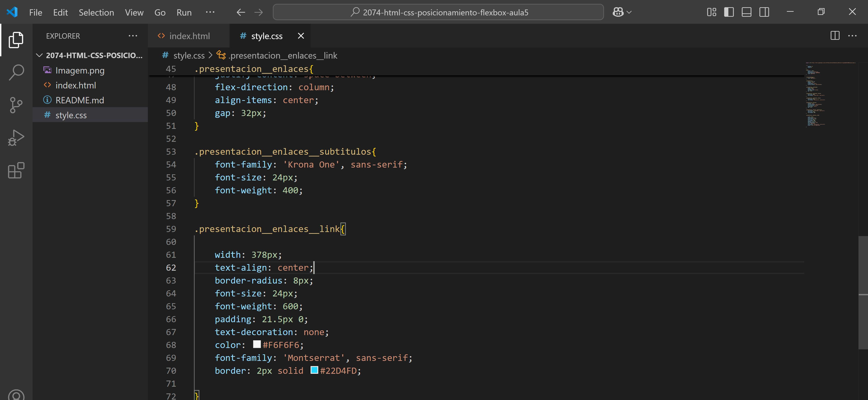Open README.md in the explorer
Viewport: 868px width, 400px height.
pyautogui.click(x=90, y=100)
